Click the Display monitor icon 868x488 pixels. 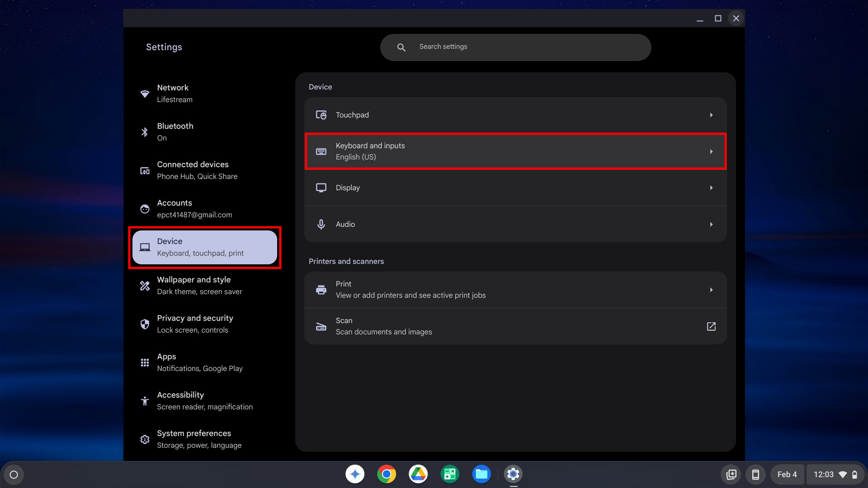pos(321,188)
